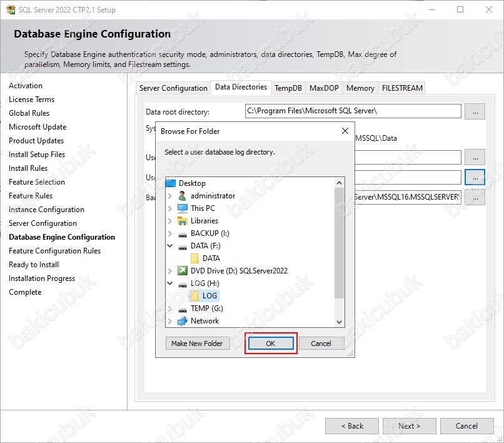Click the administrator user icon
Screen dimensions: 504x443
pyautogui.click(x=182, y=196)
